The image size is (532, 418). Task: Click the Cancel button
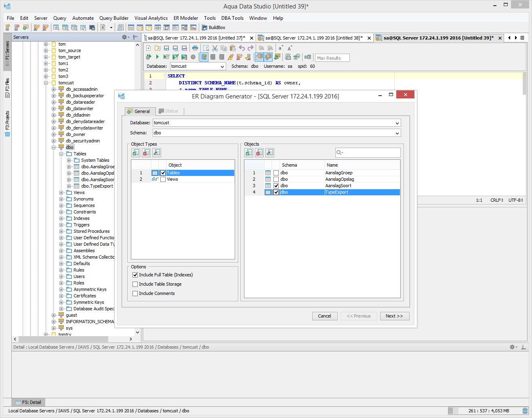[324, 316]
